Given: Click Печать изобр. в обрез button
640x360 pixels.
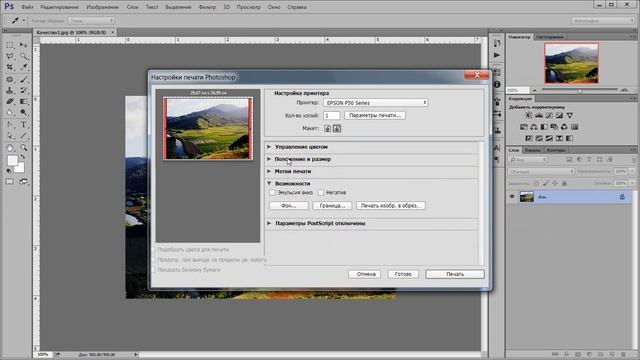Looking at the screenshot, I should tap(391, 205).
